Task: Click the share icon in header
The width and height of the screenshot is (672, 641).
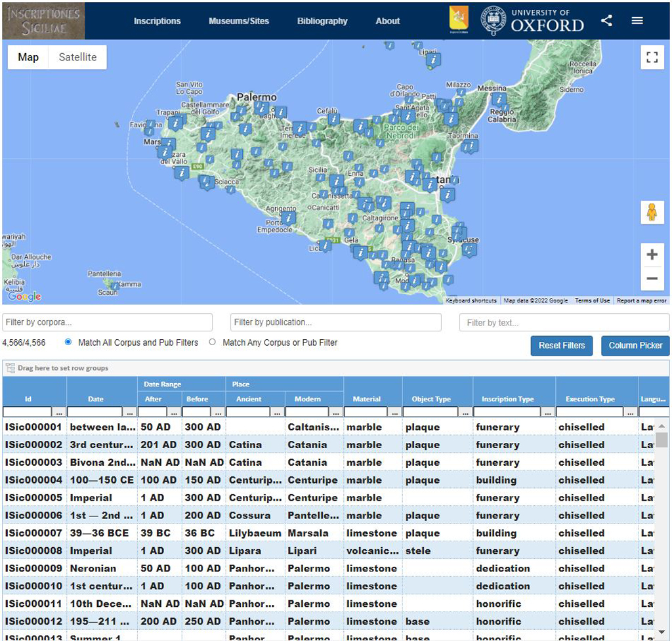Action: point(606,20)
